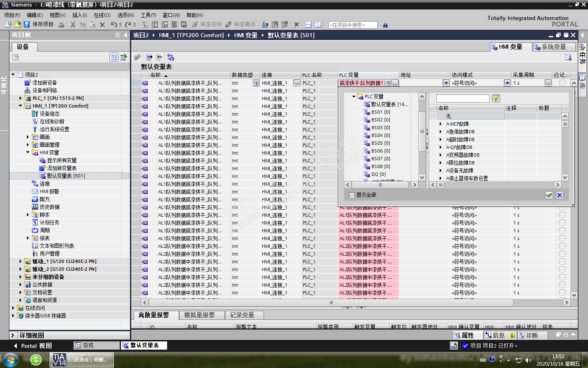The height and width of the screenshot is (368, 588).
Task: Open the 在线(O) menu
Action: pyautogui.click(x=102, y=15)
